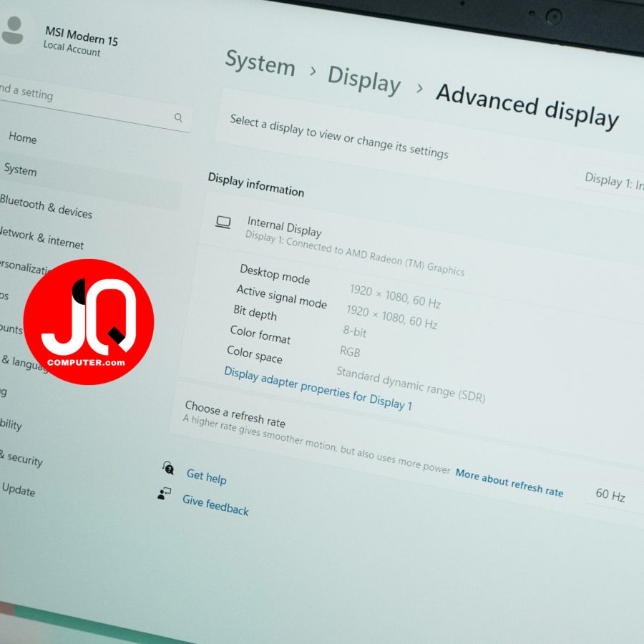The image size is (644, 644).
Task: Click the MSI Modern 15 account name
Action: [x=82, y=36]
